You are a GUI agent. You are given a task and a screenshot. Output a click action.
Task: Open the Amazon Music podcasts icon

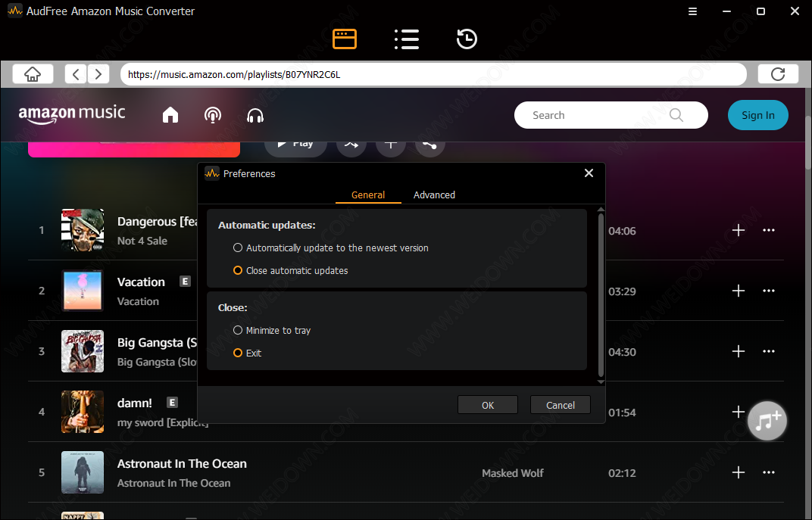click(x=213, y=115)
